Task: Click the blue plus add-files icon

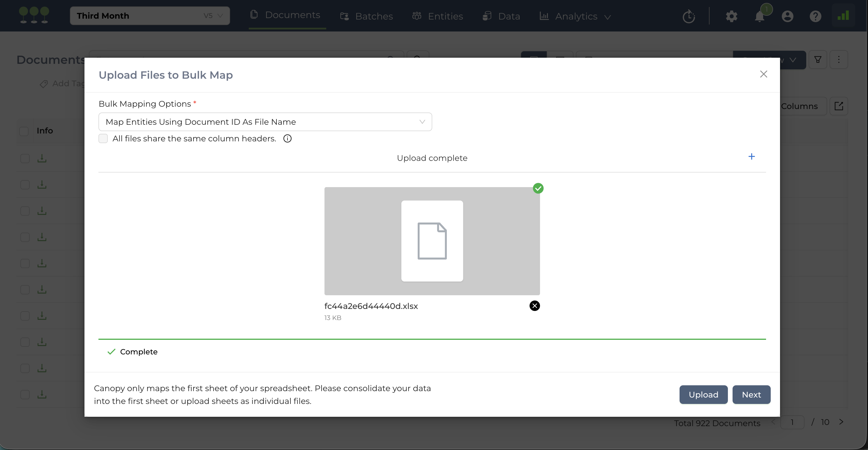Action: pyautogui.click(x=751, y=157)
